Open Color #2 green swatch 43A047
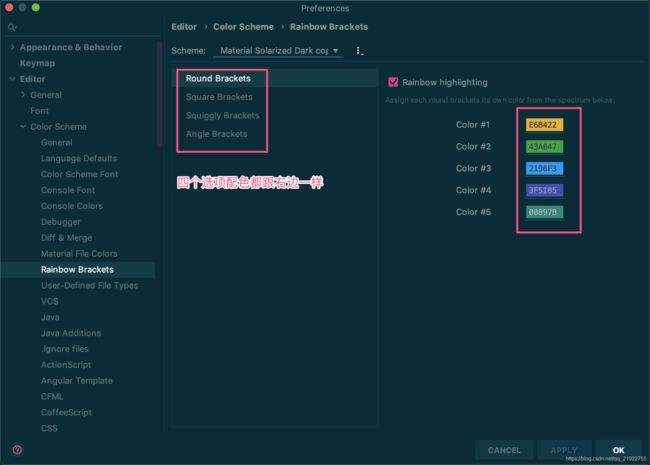The height and width of the screenshot is (465, 650). 544,146
